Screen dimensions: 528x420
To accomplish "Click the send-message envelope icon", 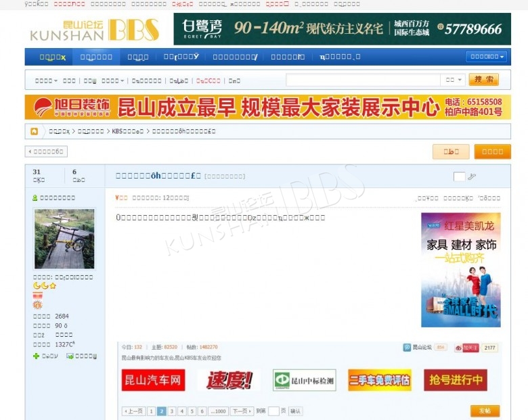I will point(70,356).
